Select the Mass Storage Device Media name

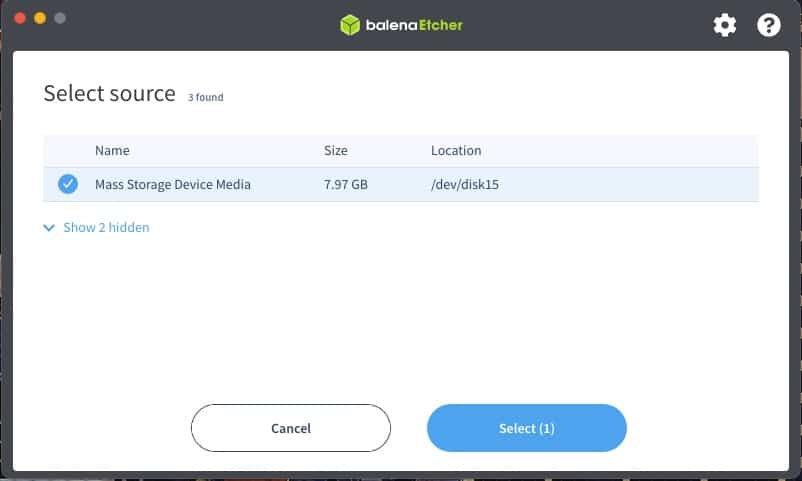[x=173, y=184]
